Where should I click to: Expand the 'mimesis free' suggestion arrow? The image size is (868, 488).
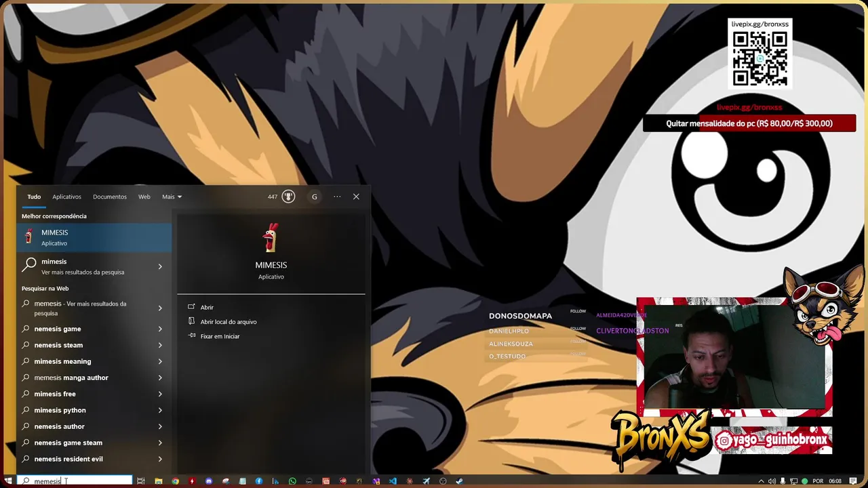pos(160,394)
